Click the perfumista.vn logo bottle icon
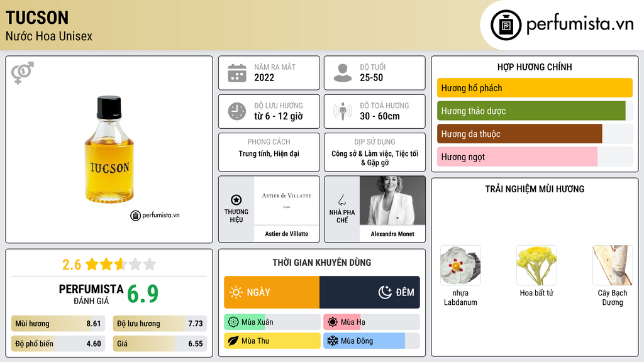Viewport: 644px width, 362px height. (x=506, y=25)
